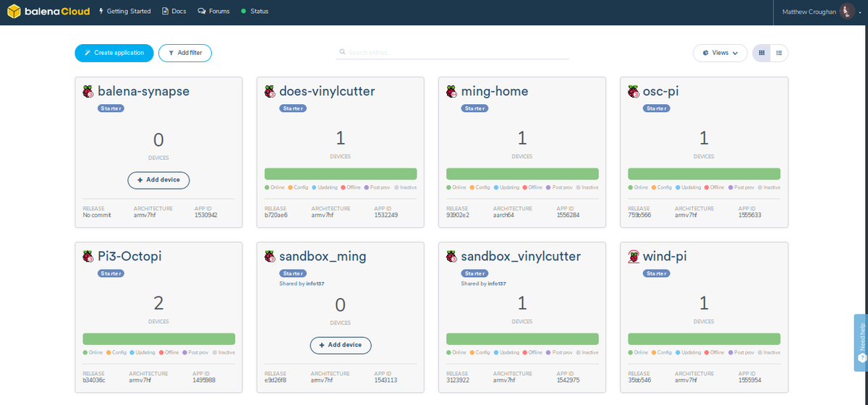Click Add device on sandbox_ming card
Screen dimensions: 868x405
(341, 345)
